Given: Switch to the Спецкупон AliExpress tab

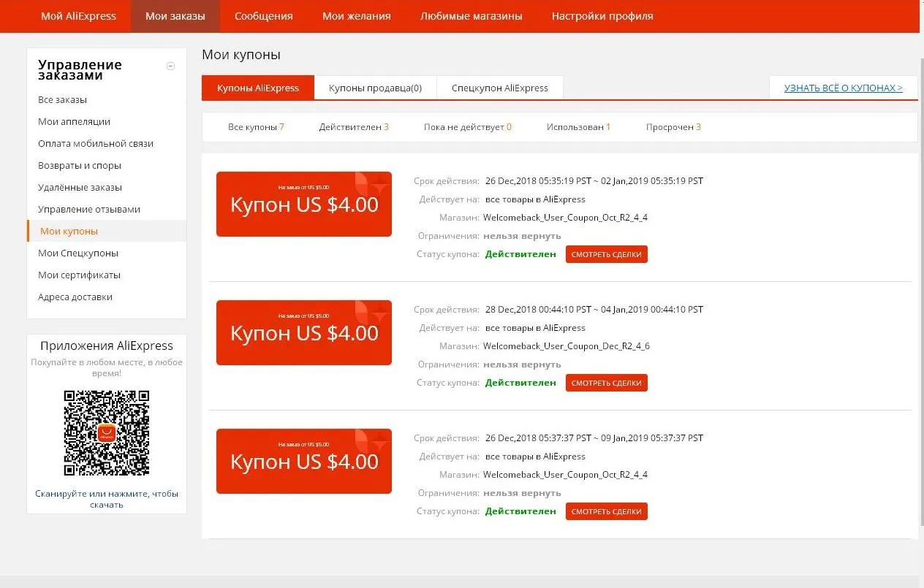Looking at the screenshot, I should [x=500, y=88].
